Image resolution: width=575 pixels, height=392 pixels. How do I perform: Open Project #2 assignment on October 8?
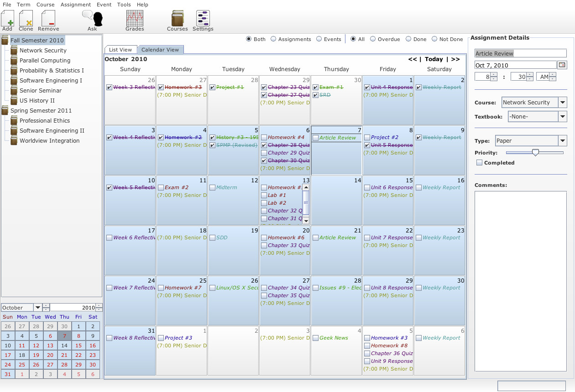point(384,138)
